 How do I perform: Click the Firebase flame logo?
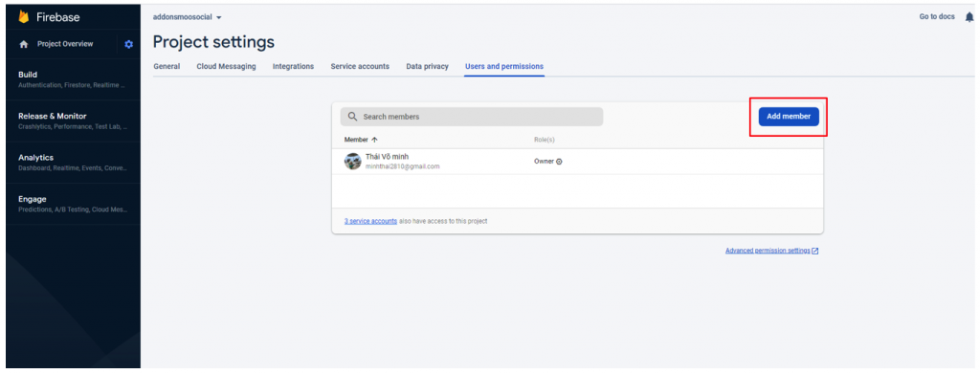[x=24, y=17]
